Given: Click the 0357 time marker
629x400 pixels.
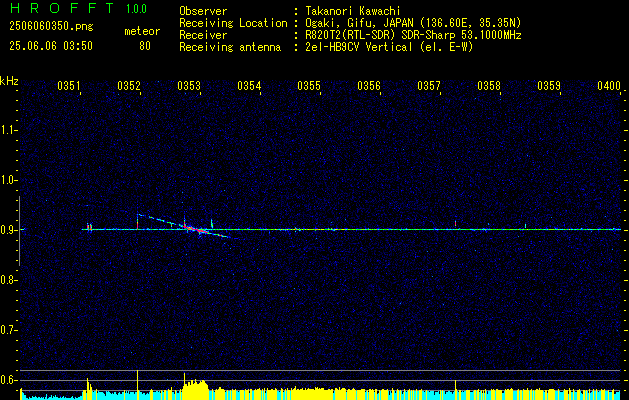Looking at the screenshot, I should point(429,86).
